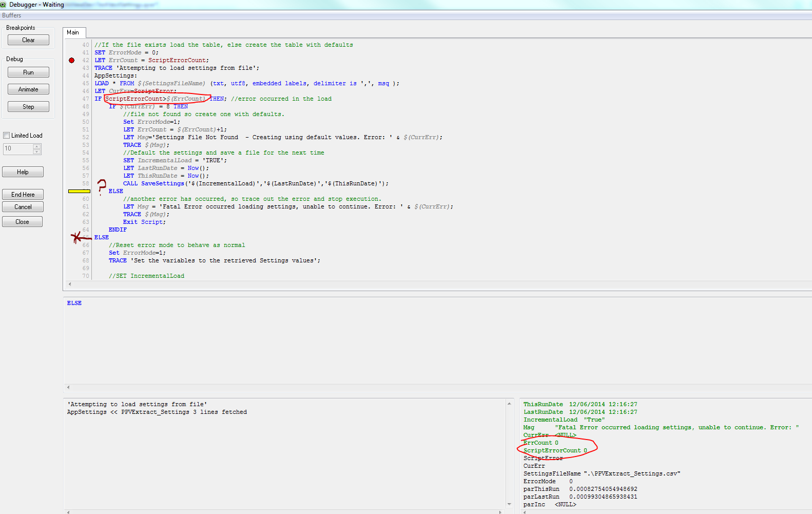812x514 pixels.
Task: Click the TRACE 'Attempting to load settings' line
Action: (x=177, y=68)
